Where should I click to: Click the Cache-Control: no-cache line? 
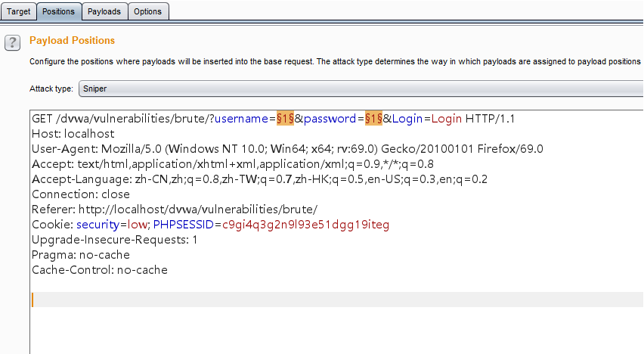[100, 270]
